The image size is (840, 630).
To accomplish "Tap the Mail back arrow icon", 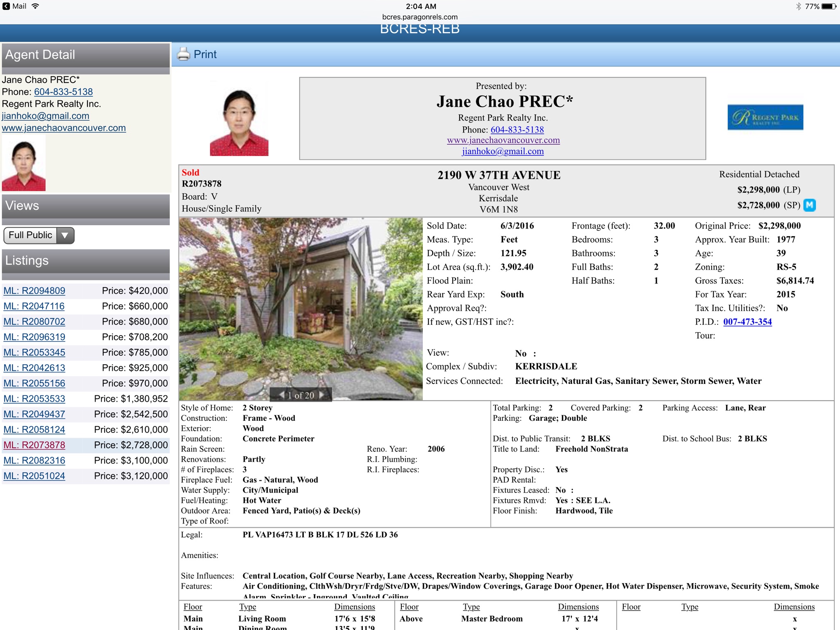I will [6, 6].
